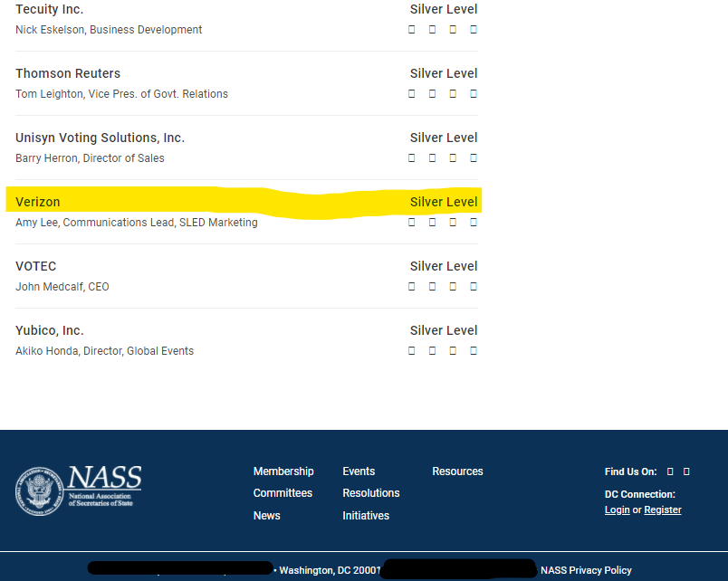Click Barry Herron, Director of Sales text
The width and height of the screenshot is (728, 581).
(90, 158)
